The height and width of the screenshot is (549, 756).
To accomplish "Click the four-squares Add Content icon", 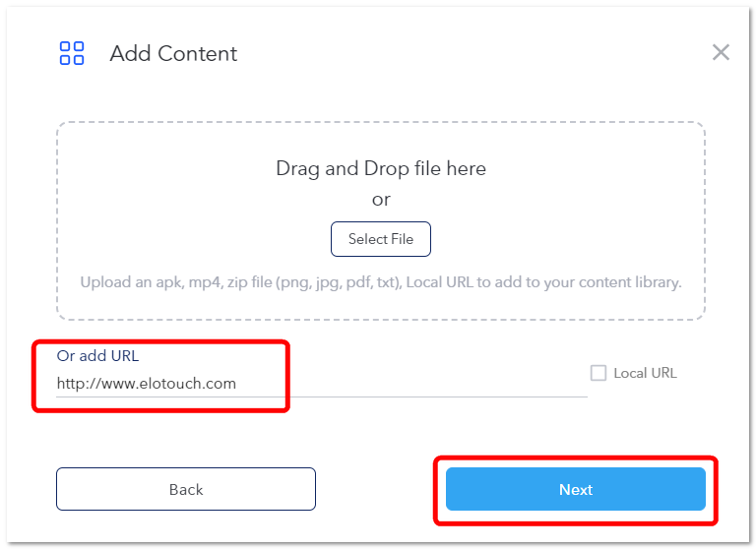I will coord(71,53).
